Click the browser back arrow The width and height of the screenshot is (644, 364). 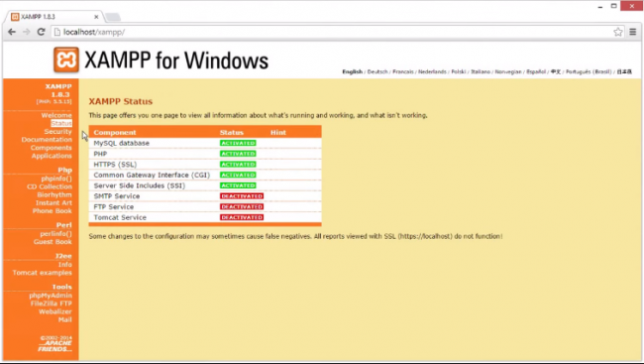point(12,32)
